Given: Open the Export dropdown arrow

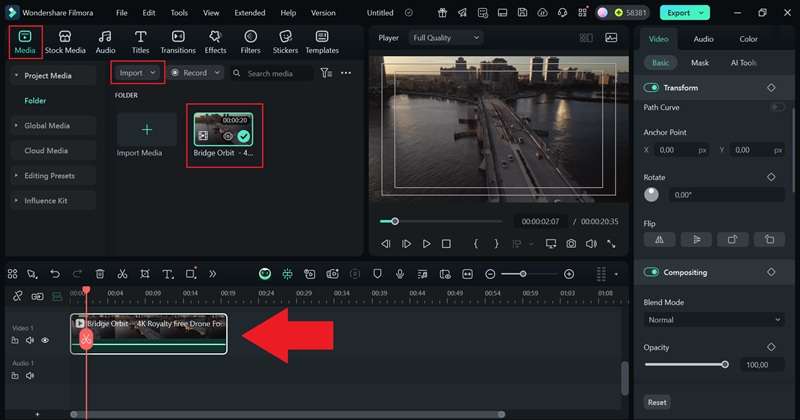Looking at the screenshot, I should [702, 13].
